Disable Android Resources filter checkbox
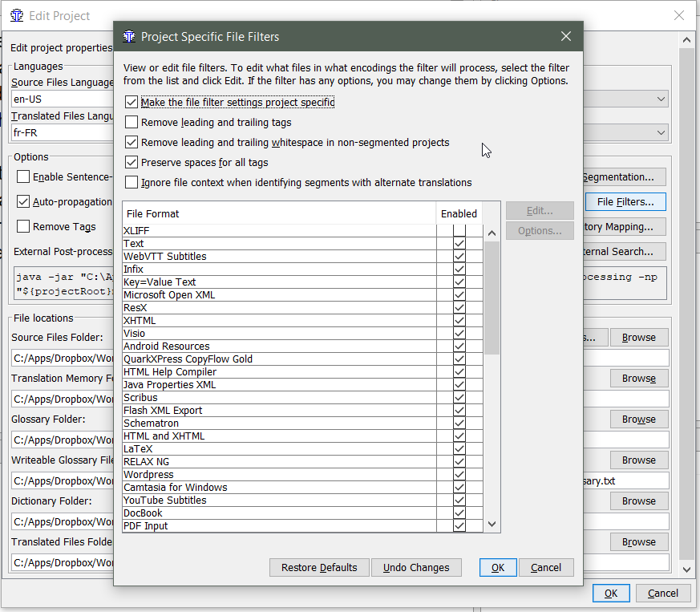700x612 pixels. pyautogui.click(x=459, y=347)
